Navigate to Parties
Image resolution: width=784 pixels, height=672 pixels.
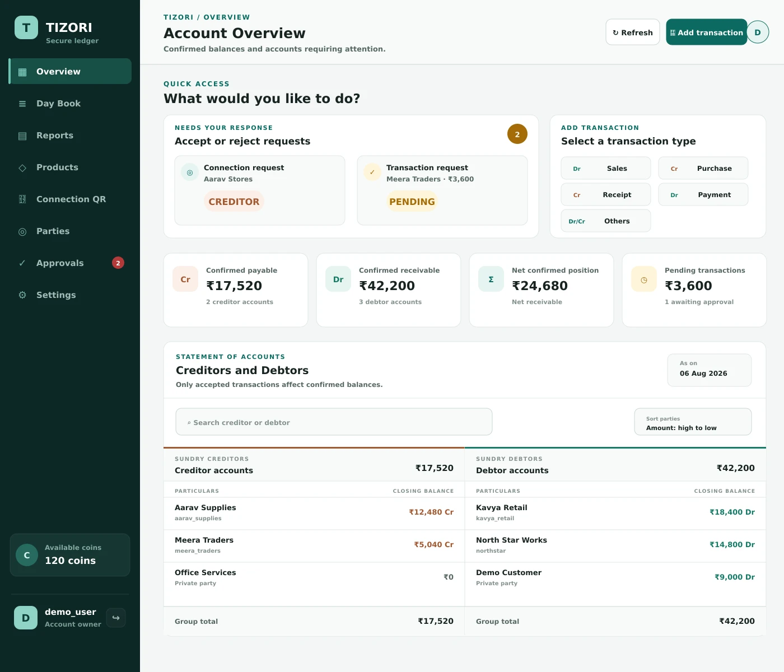pos(70,231)
